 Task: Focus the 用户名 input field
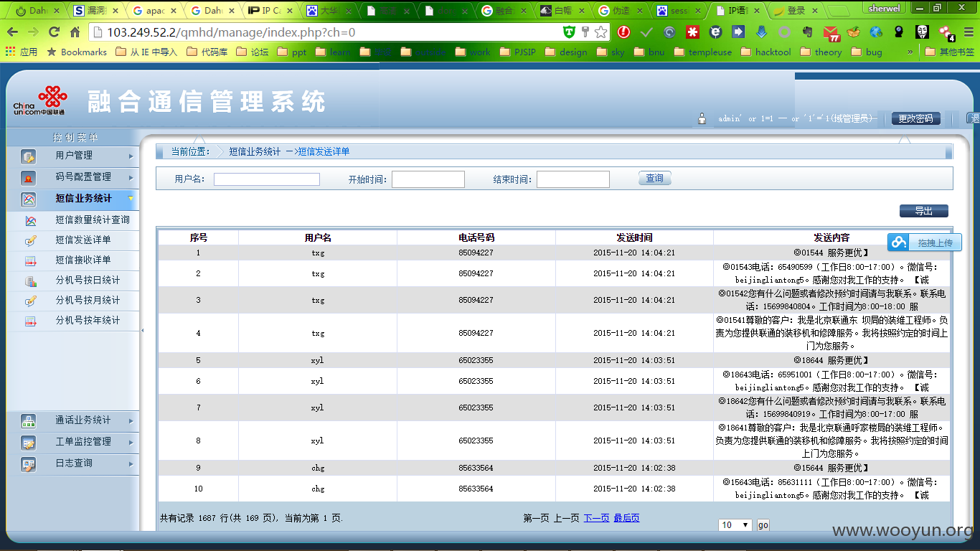tap(267, 179)
